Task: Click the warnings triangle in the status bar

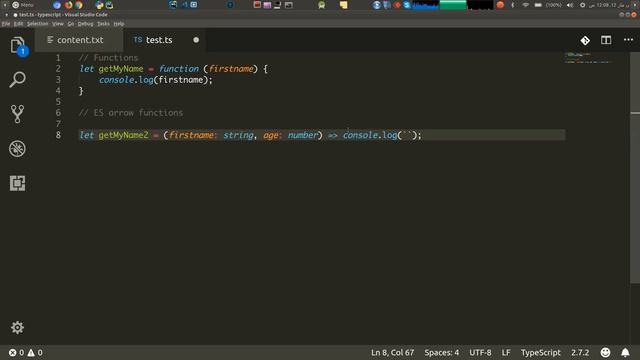Action: tap(31, 352)
